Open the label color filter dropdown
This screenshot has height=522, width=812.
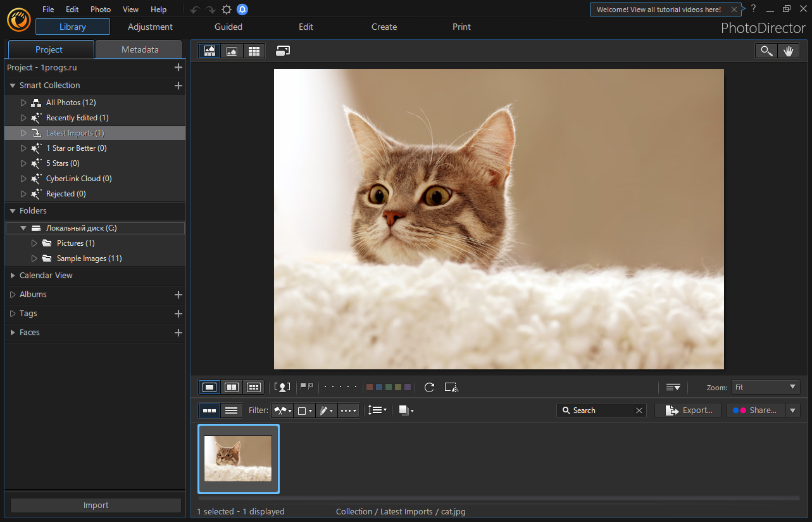pyautogui.click(x=304, y=411)
